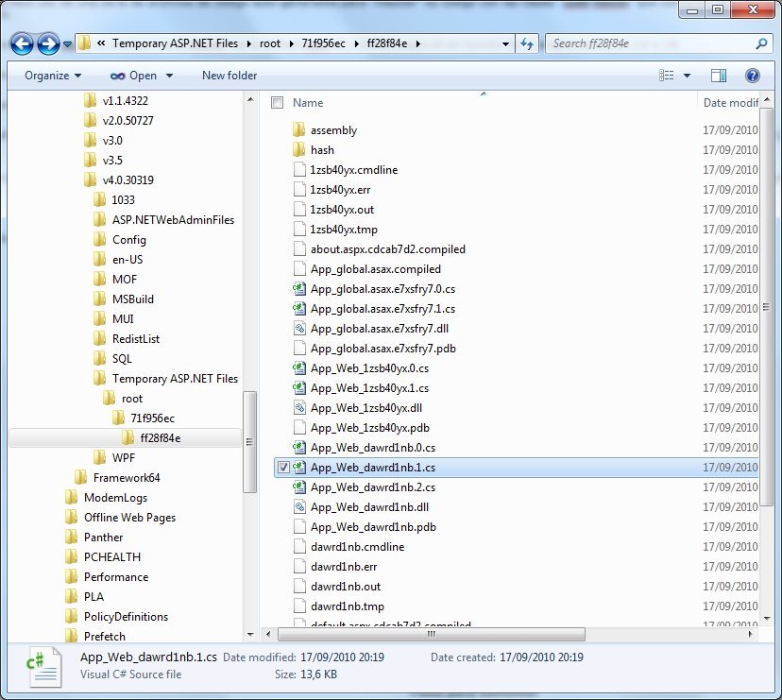Expand the arrow after 71f956ec breadcrumb
The image size is (782, 700).
(357, 43)
